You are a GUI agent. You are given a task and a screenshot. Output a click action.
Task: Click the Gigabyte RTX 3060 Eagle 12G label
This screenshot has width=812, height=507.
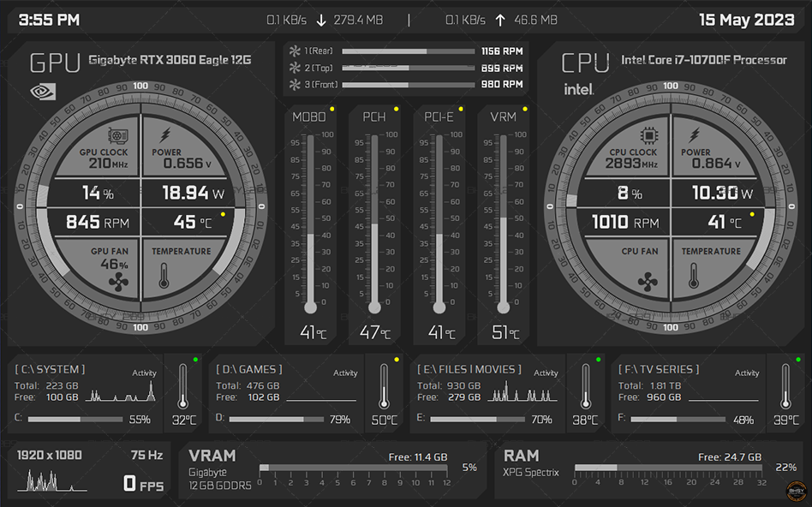click(170, 60)
